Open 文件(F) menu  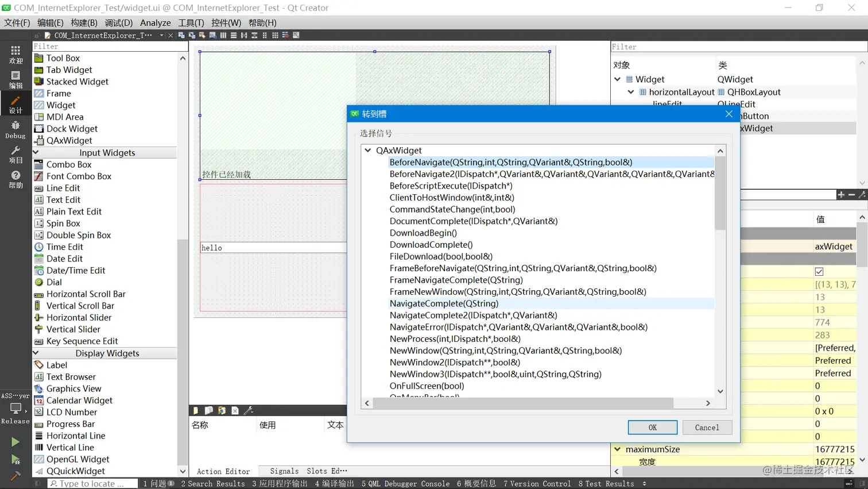click(x=17, y=22)
